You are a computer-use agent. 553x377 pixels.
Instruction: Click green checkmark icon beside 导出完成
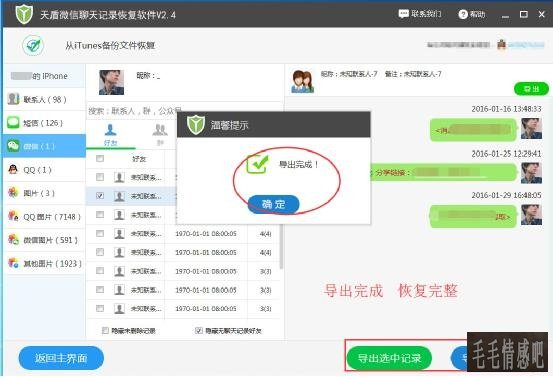(257, 164)
